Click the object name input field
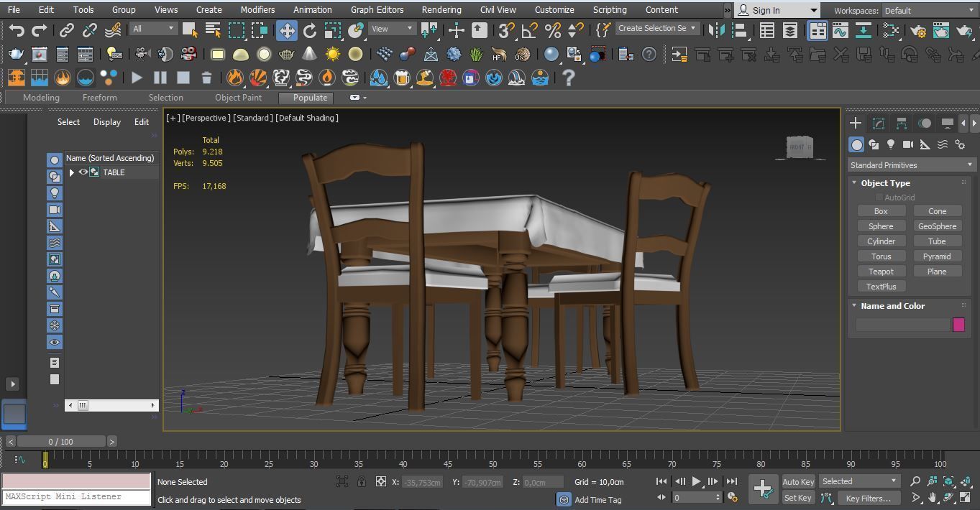980x510 pixels. tap(903, 325)
